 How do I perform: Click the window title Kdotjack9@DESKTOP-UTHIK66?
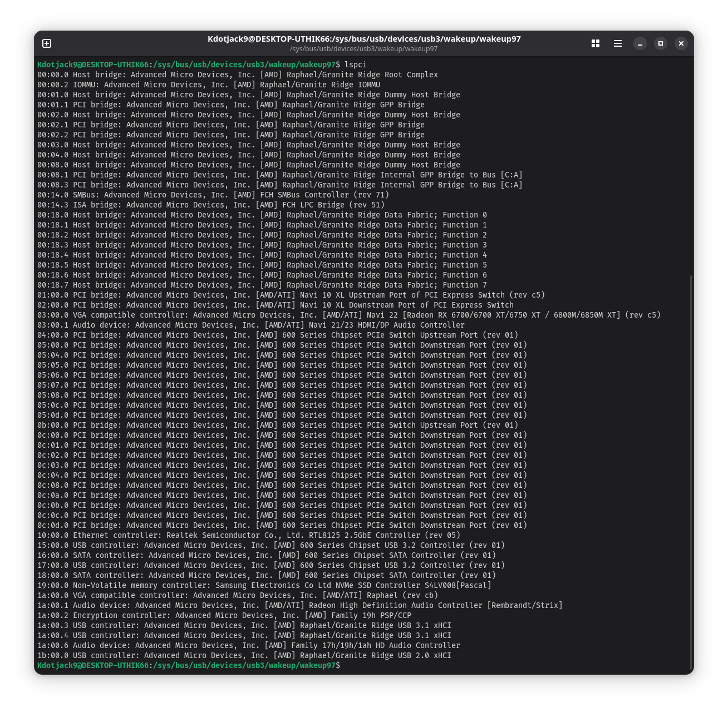pyautogui.click(x=364, y=39)
